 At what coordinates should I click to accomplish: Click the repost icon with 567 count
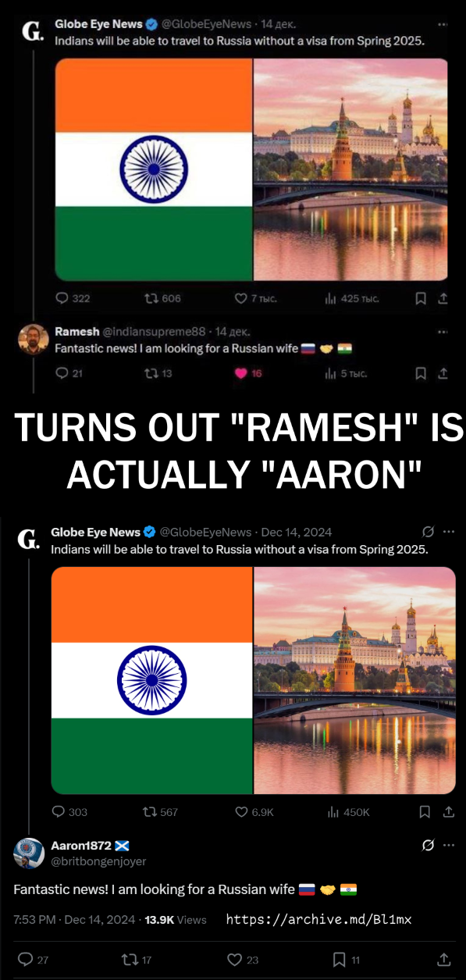(149, 812)
